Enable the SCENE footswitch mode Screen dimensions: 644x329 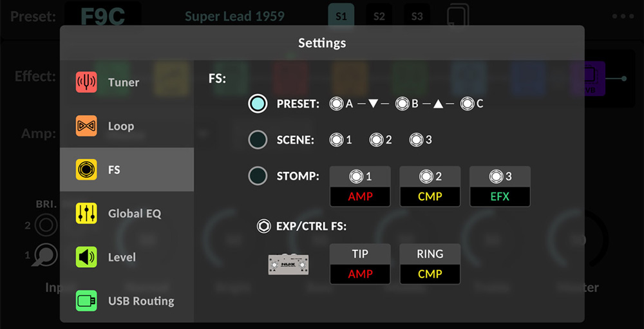click(x=258, y=140)
